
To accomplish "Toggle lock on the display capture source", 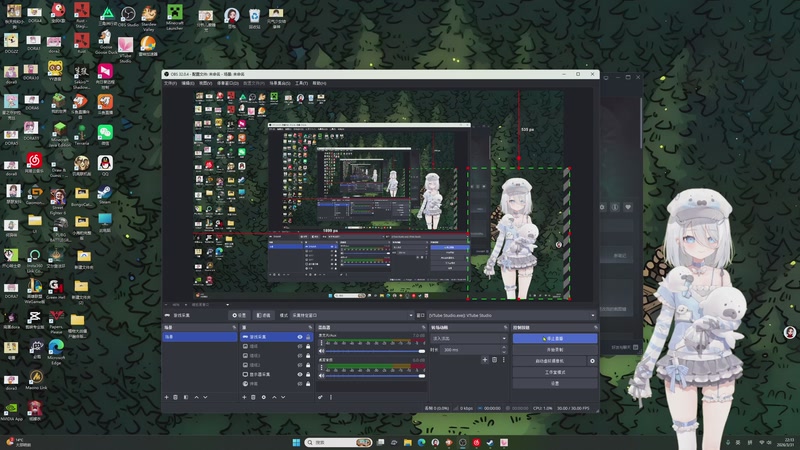I will (x=308, y=374).
